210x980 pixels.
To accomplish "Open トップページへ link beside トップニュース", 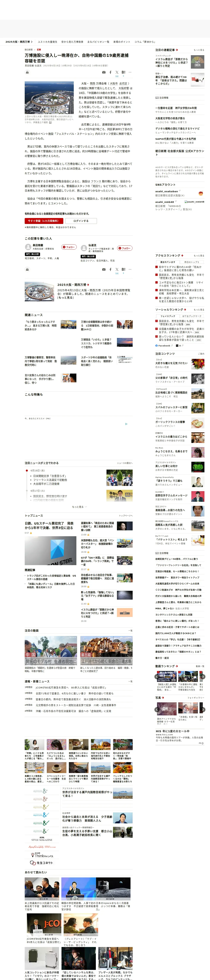I will click(126, 516).
